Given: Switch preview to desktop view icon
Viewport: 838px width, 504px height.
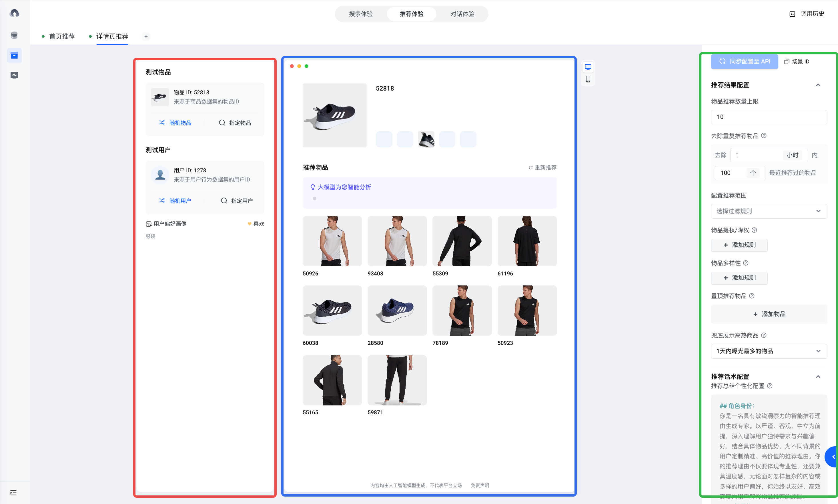Looking at the screenshot, I should pyautogui.click(x=588, y=67).
